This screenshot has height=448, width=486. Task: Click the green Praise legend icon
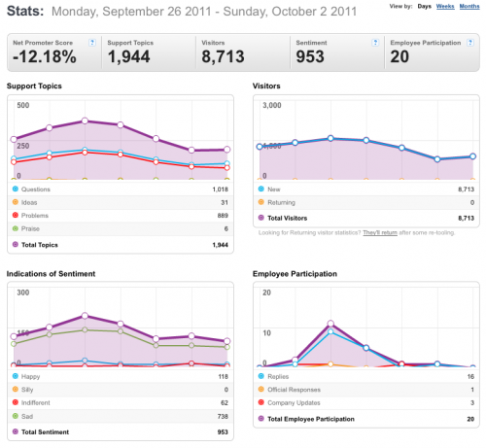tap(16, 228)
